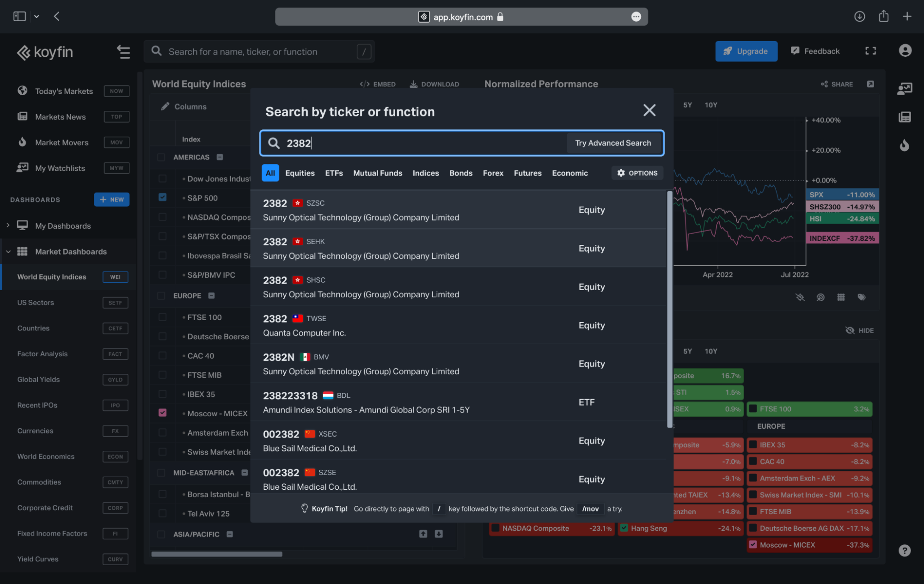Check the FTSE 100 table checkbox
The image size is (924, 584).
[162, 317]
